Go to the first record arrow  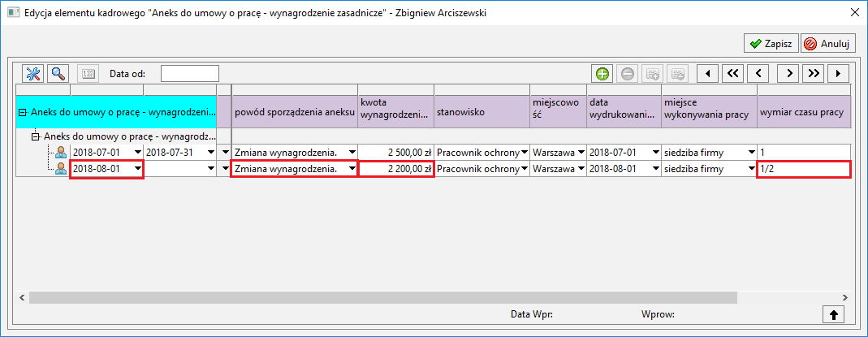click(707, 73)
